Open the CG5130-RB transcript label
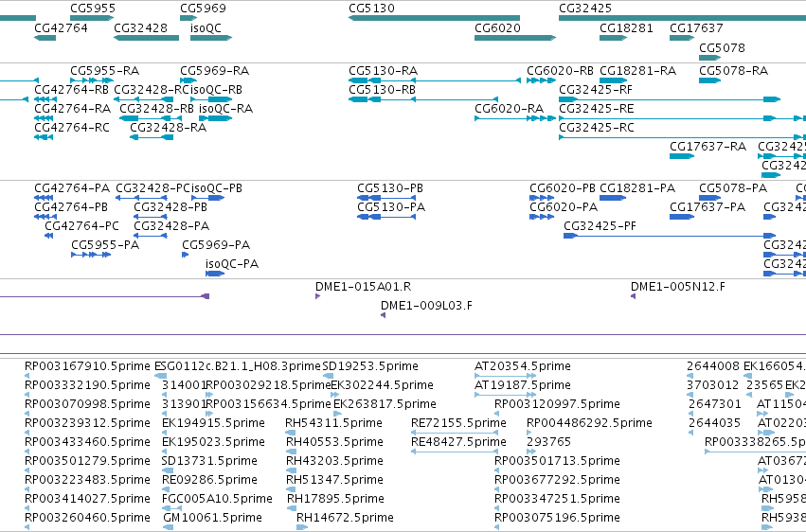Image resolution: width=806 pixels, height=532 pixels. click(x=382, y=90)
